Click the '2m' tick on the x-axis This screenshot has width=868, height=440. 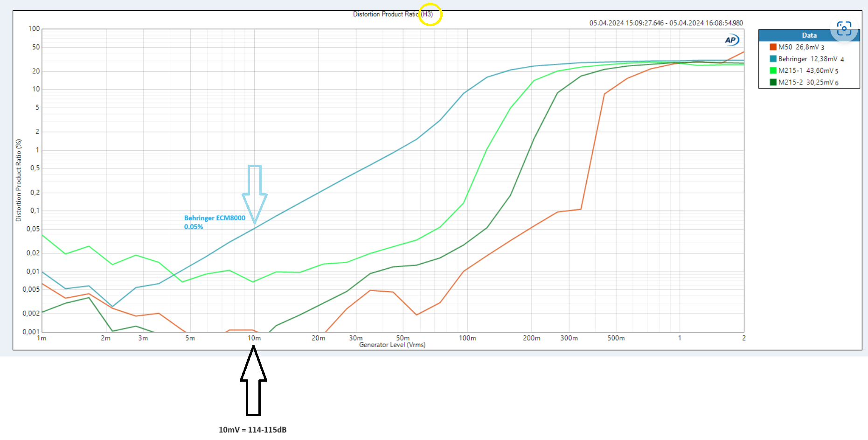[106, 338]
